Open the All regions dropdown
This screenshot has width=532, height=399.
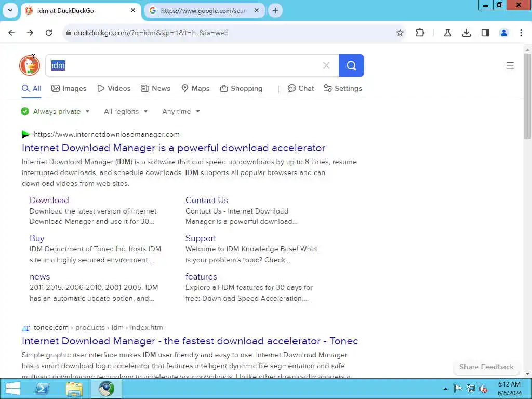tap(126, 111)
